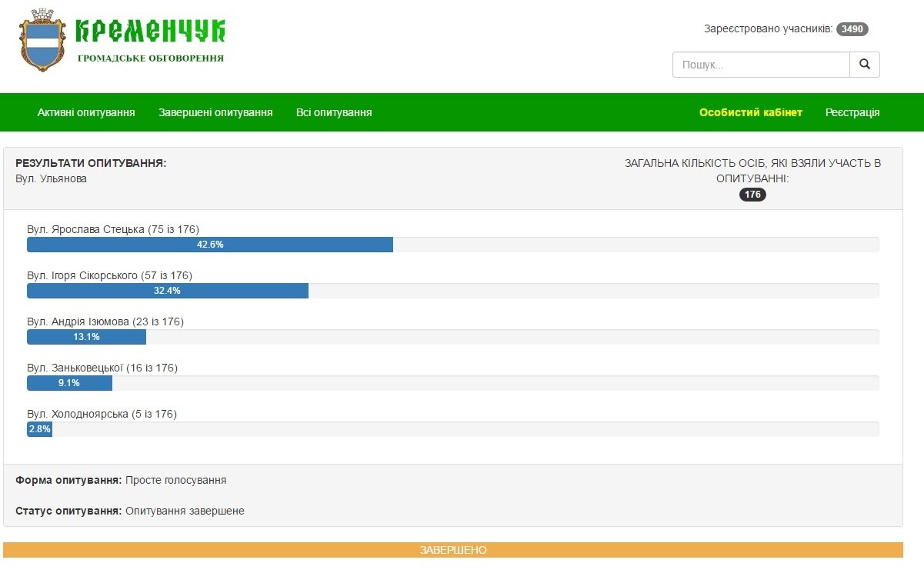The width and height of the screenshot is (924, 573).
Task: Open the Активні опитування menu item
Action: pyautogui.click(x=86, y=112)
